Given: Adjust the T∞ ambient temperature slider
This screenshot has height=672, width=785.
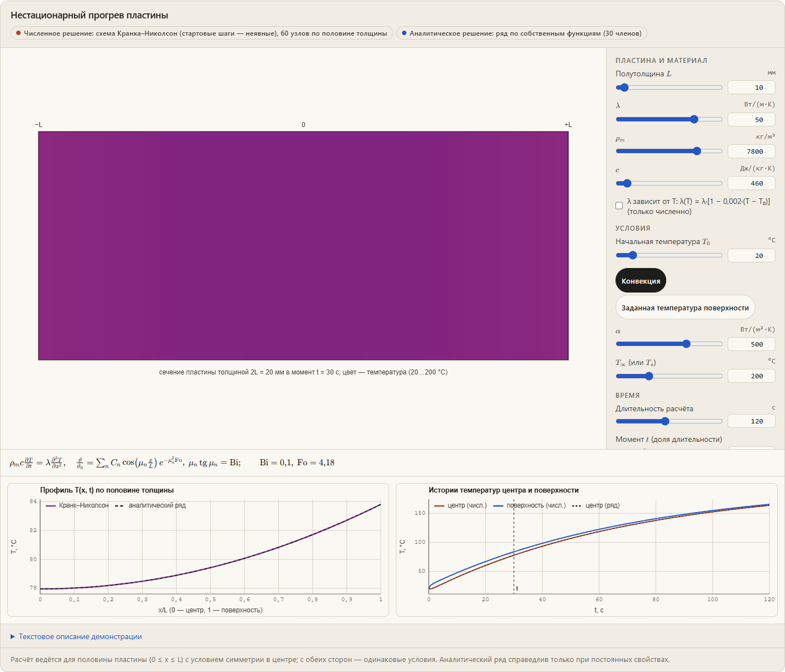Looking at the screenshot, I should point(669,376).
